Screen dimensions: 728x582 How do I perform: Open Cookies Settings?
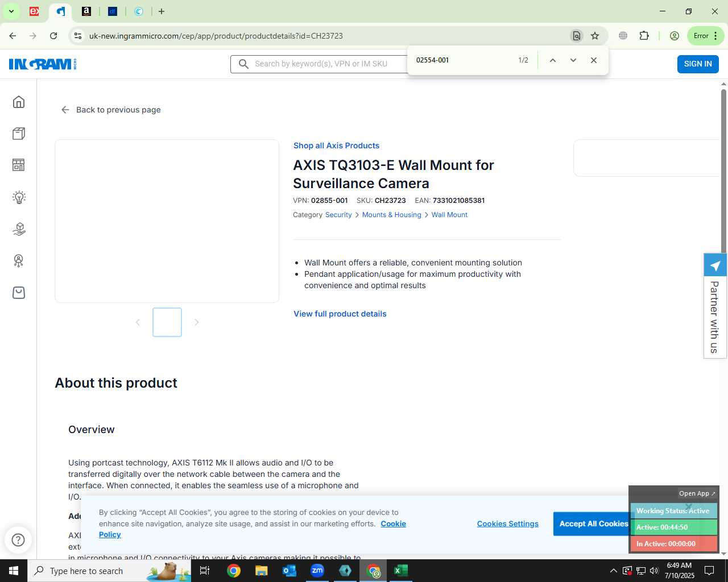pyautogui.click(x=508, y=524)
